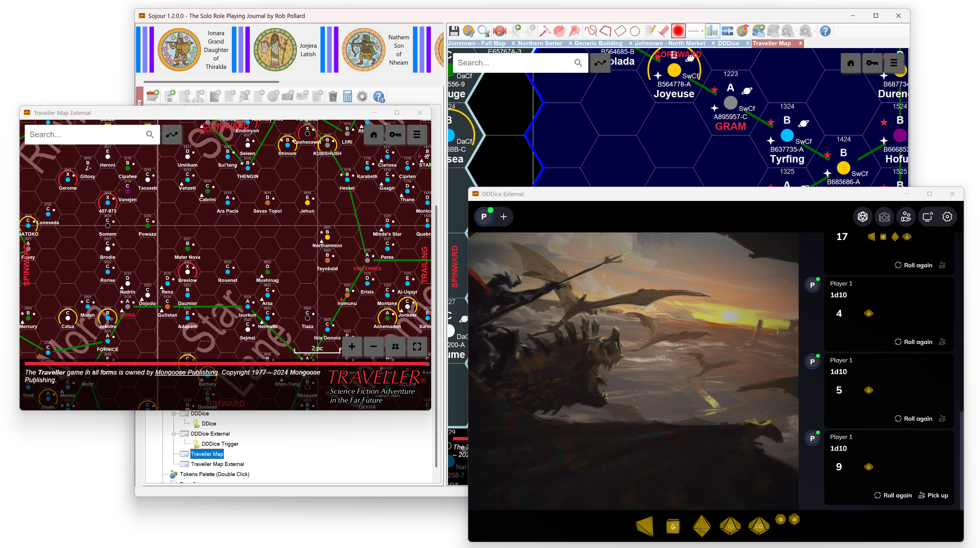980x548 pixels.
Task: Pick the d8 die in dice tray
Action: pos(702,526)
